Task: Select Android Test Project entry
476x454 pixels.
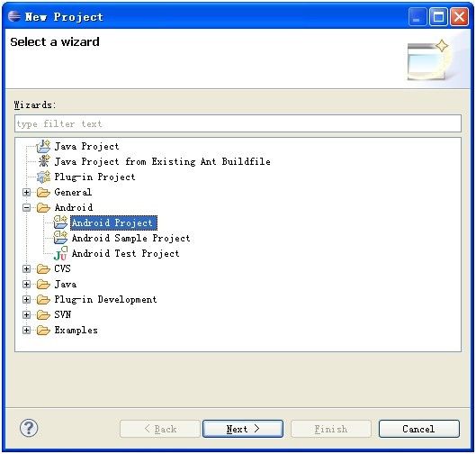Action: (x=125, y=253)
